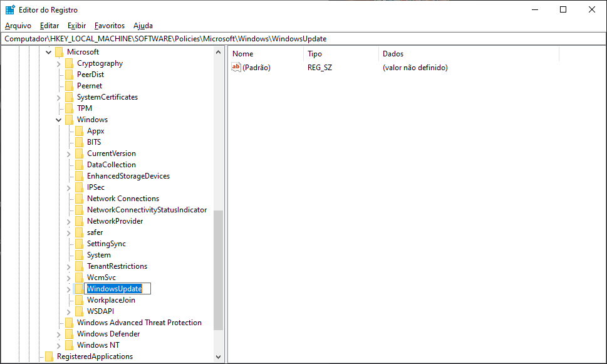Click the RegisteredApplications folder icon

(49, 356)
